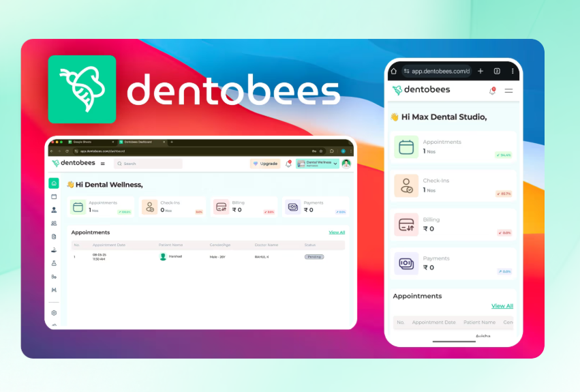Image resolution: width=580 pixels, height=392 pixels.
Task: Click the reload button in desktop browser toolbar
Action: pos(67,151)
